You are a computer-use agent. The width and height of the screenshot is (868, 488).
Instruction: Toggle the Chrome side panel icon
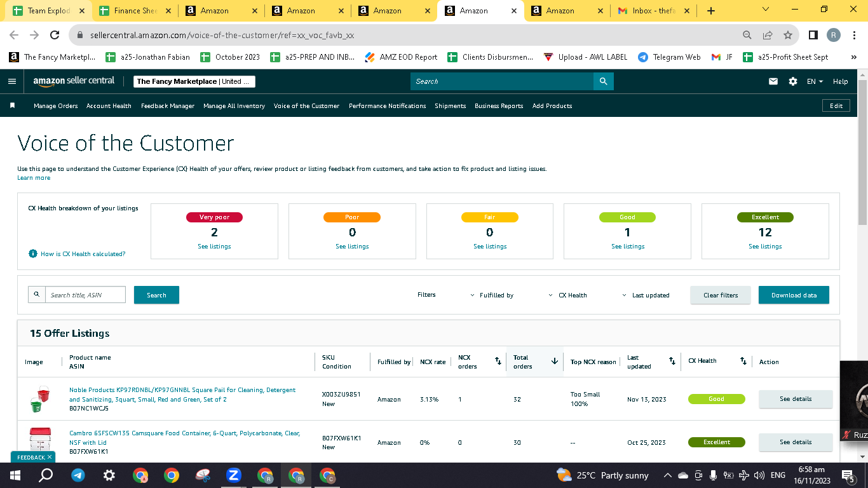pos(813,35)
